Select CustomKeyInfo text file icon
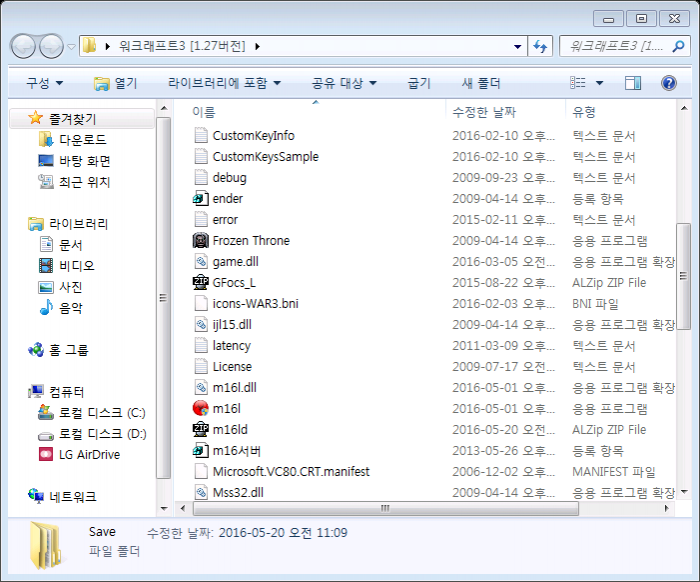The image size is (700, 582). [201, 135]
